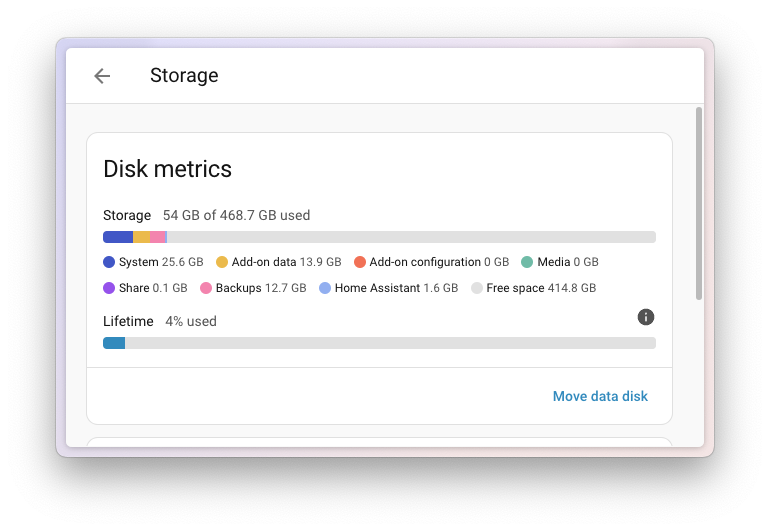Click the Disk metrics heading
The height and width of the screenshot is (531, 770).
[168, 169]
